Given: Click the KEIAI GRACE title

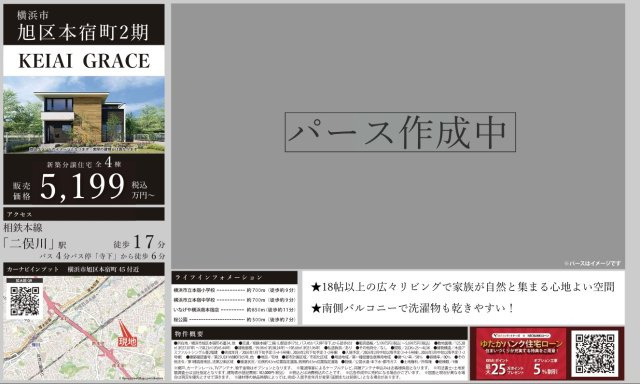Looking at the screenshot, I should tap(84, 61).
